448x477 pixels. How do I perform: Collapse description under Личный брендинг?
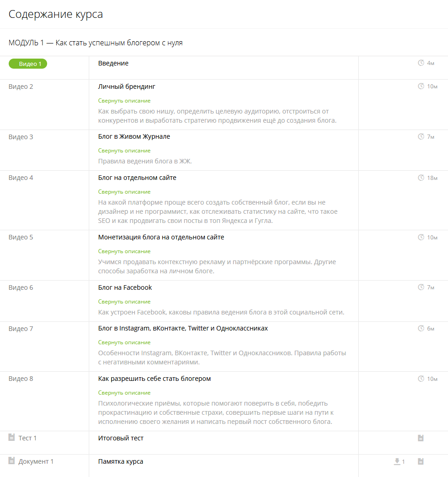coord(124,101)
